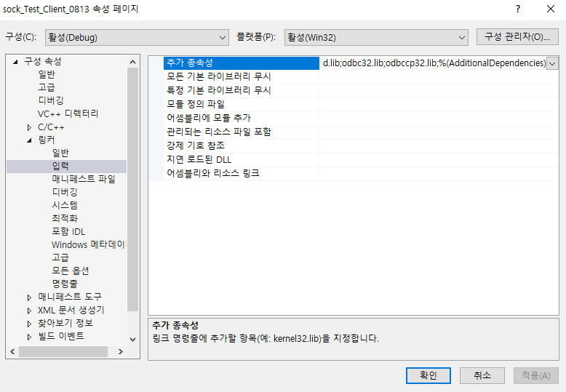
Task: Select Windows 메타데이터 under 링커
Action: (89, 245)
